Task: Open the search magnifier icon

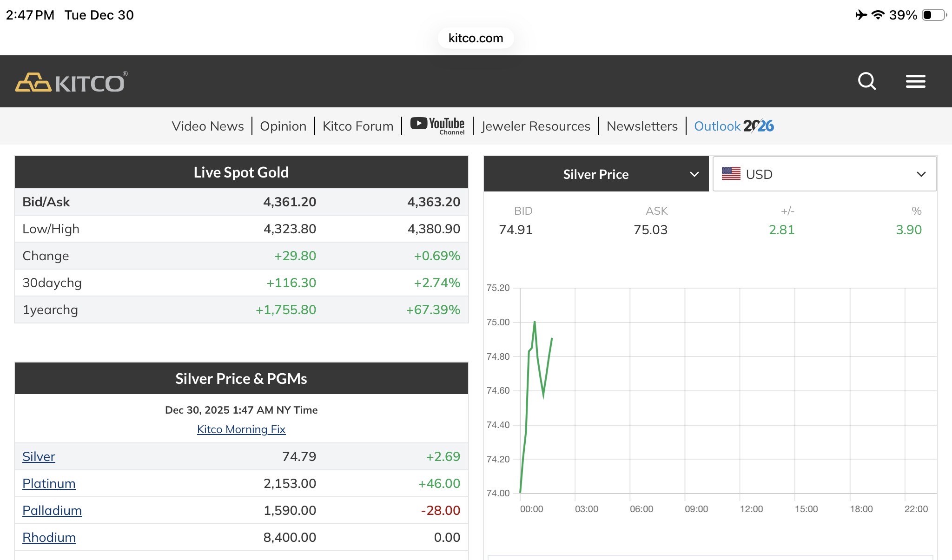Action: coord(866,81)
